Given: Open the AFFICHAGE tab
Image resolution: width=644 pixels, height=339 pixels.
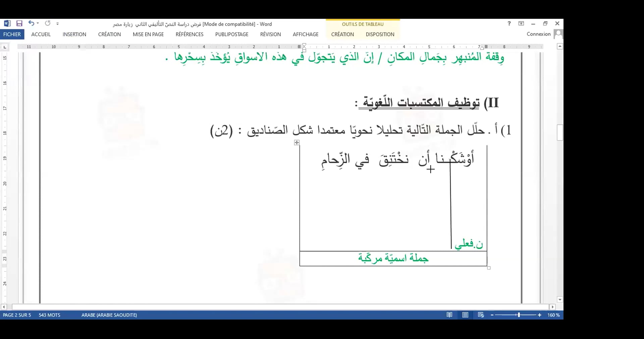Looking at the screenshot, I should [x=306, y=34].
